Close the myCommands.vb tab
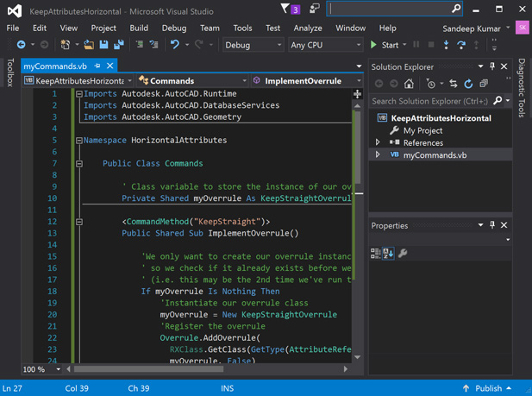Viewport: 532px width, 396px height. [110, 66]
